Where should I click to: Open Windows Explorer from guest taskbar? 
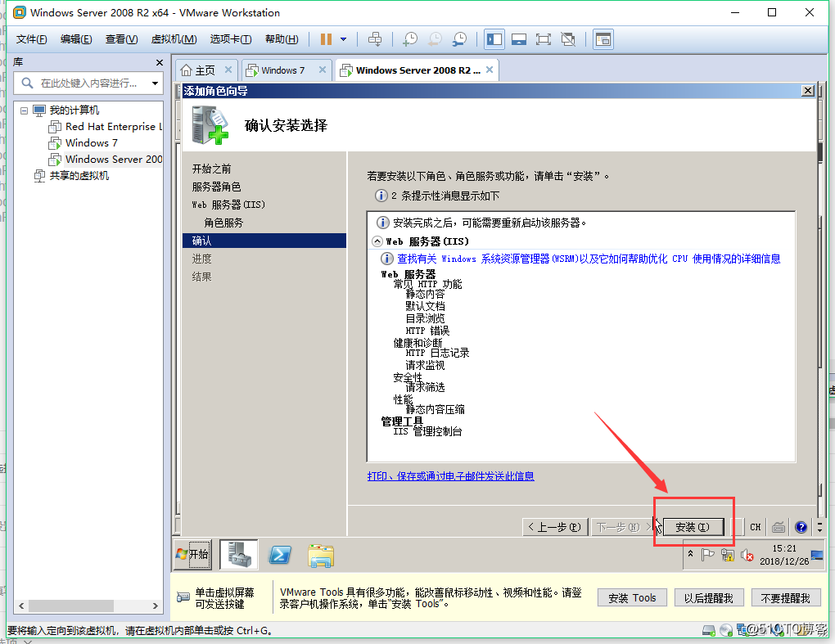[x=321, y=556]
